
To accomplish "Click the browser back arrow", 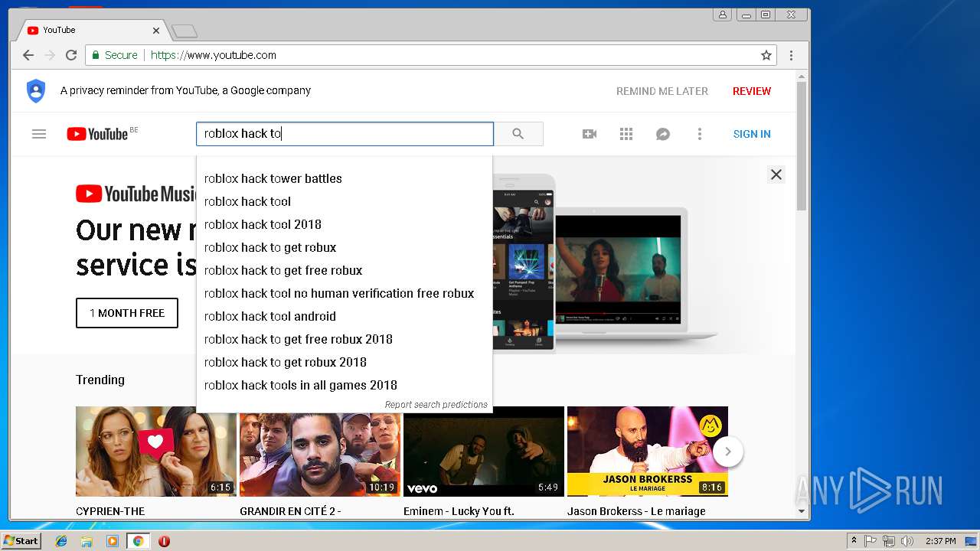I will 28,55.
